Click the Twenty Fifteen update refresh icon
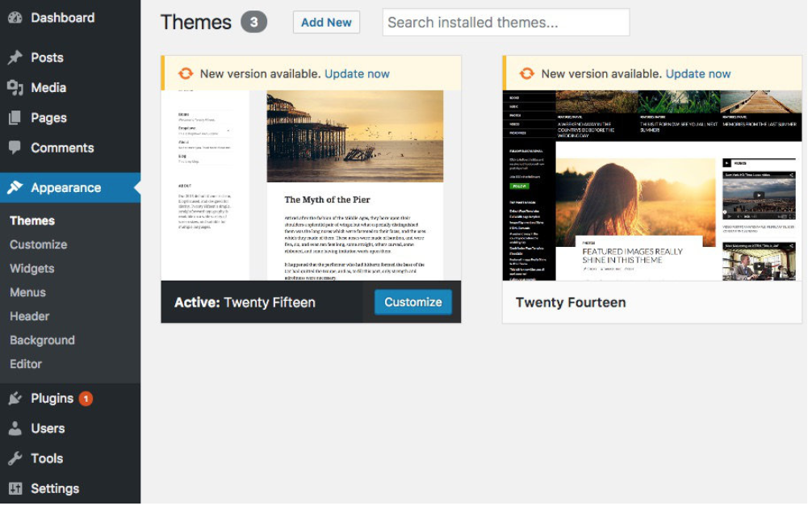The width and height of the screenshot is (812, 510). pos(186,73)
